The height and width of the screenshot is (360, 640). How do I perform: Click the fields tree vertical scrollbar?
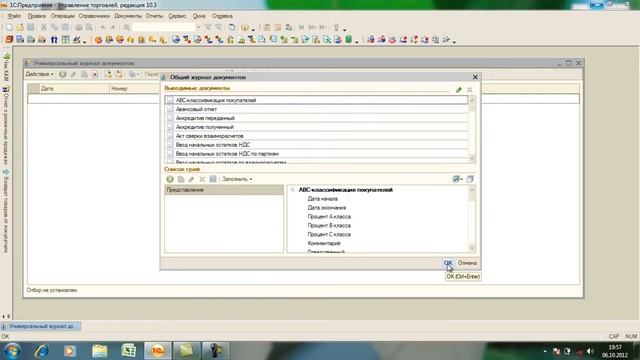tap(472, 219)
